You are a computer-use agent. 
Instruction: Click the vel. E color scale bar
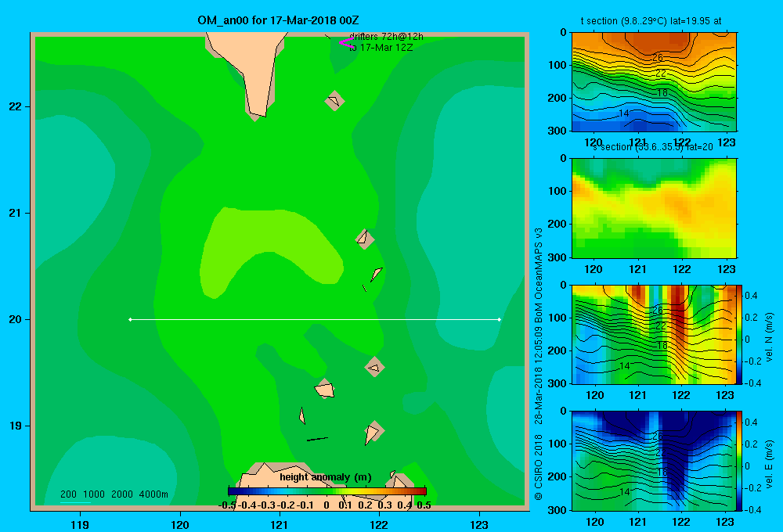tap(739, 461)
